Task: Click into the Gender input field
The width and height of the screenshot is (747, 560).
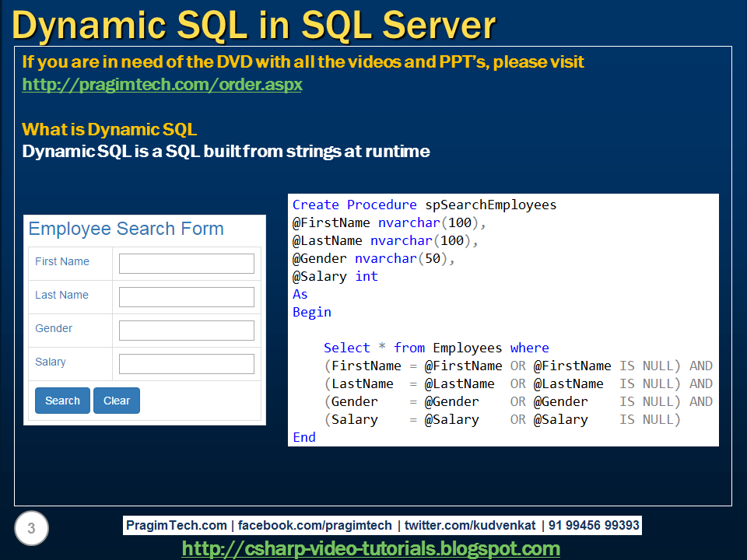Action: point(186,330)
